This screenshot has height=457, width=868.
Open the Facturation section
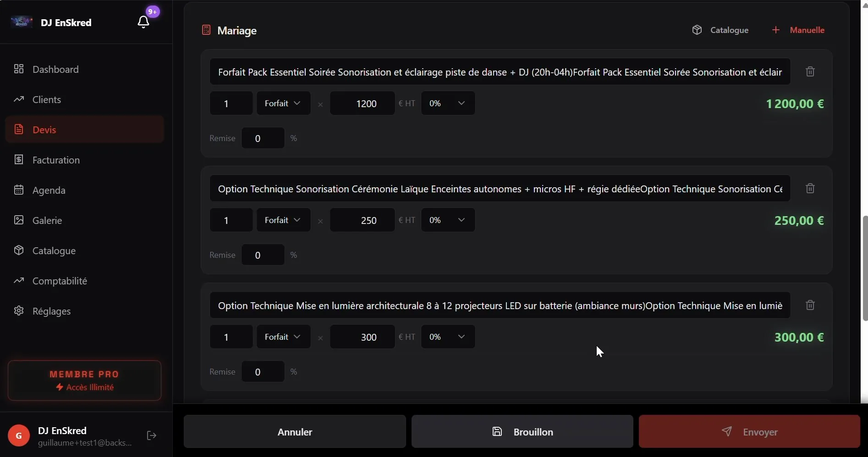[x=85, y=160]
